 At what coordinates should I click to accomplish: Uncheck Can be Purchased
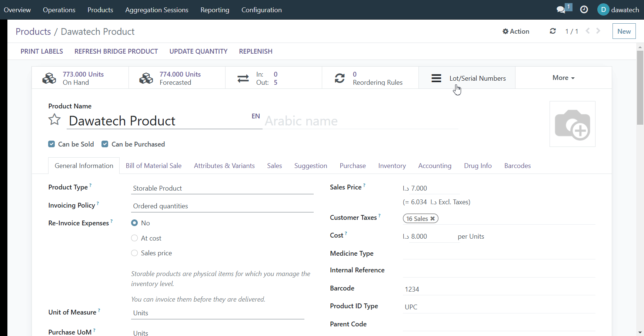105,144
